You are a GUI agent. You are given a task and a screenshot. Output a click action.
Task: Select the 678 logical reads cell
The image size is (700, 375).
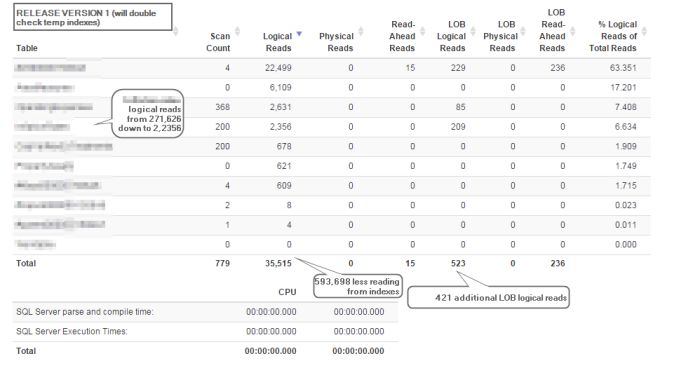point(284,146)
